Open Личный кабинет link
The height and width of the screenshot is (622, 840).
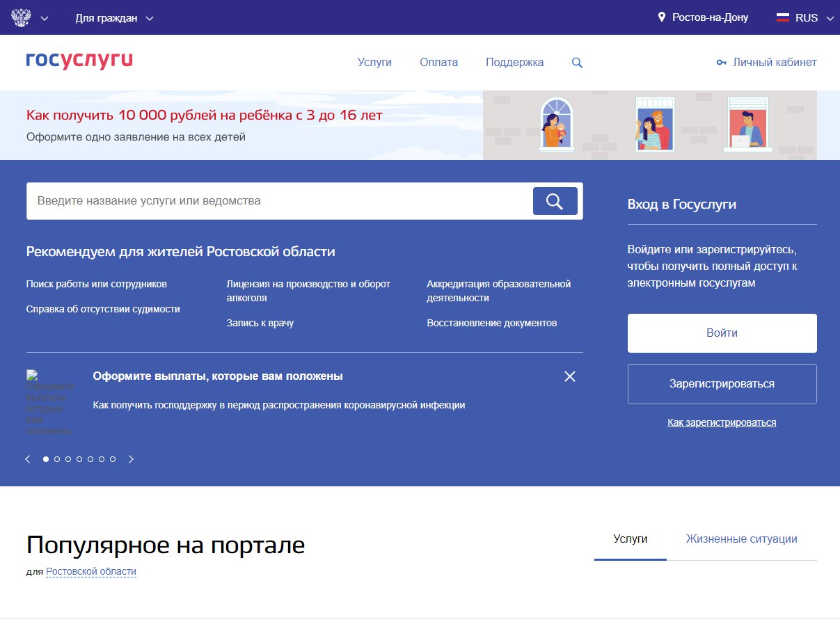tap(775, 62)
